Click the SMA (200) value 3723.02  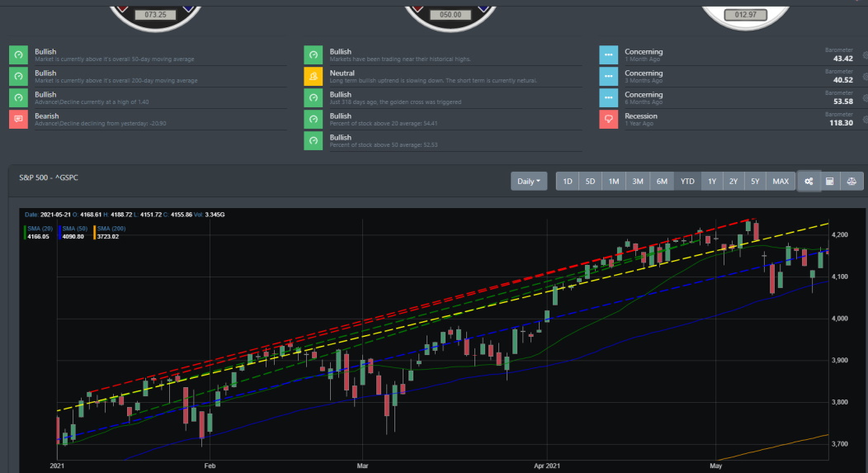(x=108, y=236)
